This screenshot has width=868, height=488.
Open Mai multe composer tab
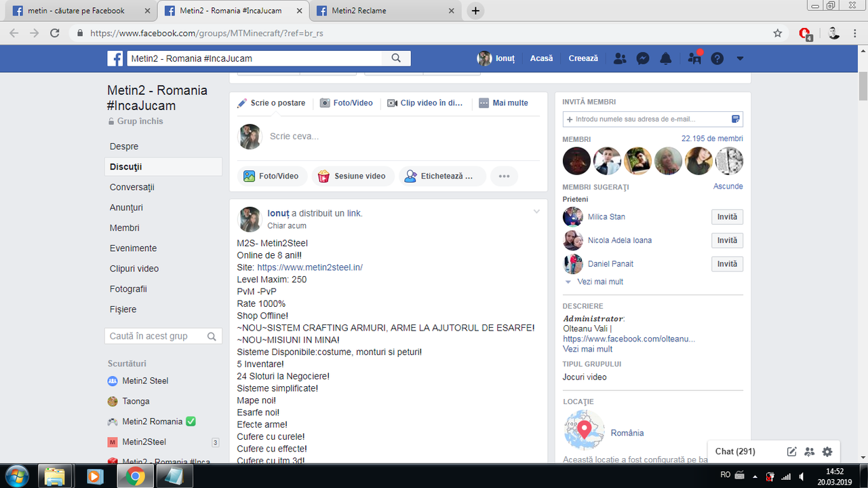(x=503, y=103)
